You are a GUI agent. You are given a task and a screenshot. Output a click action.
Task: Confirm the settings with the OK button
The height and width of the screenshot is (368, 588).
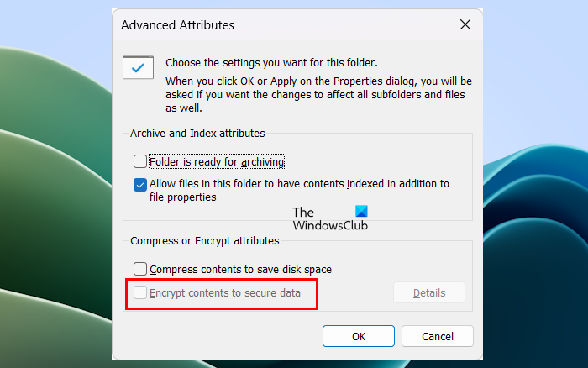coord(359,336)
